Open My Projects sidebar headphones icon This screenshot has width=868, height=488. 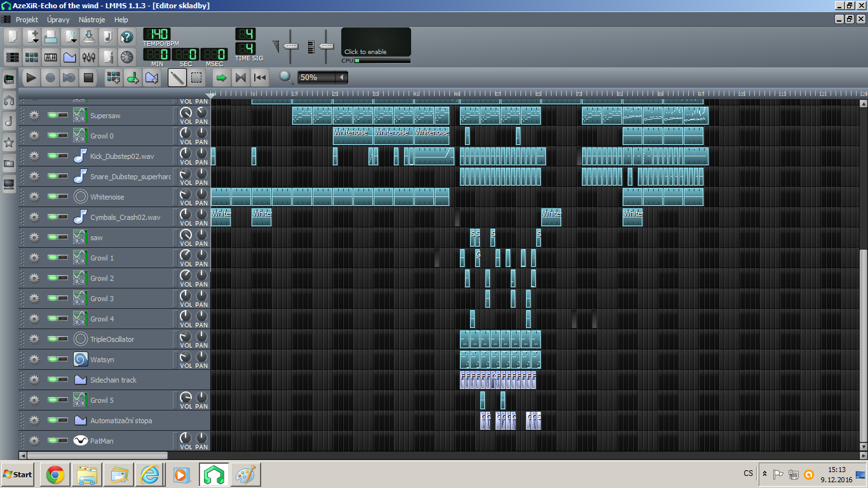9,100
